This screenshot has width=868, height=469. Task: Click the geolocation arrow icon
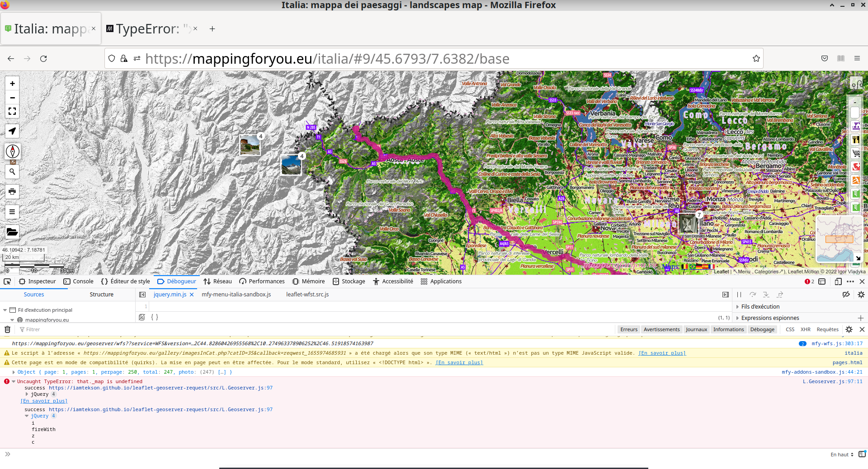[12, 131]
